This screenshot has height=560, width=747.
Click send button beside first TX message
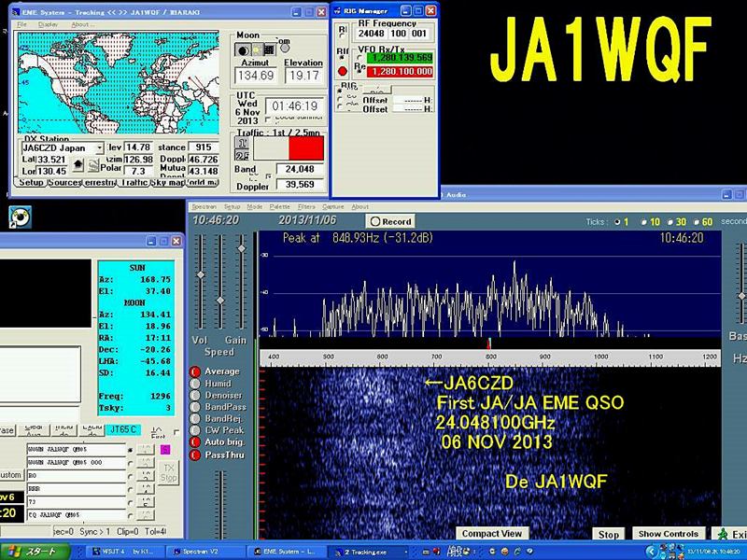click(146, 450)
